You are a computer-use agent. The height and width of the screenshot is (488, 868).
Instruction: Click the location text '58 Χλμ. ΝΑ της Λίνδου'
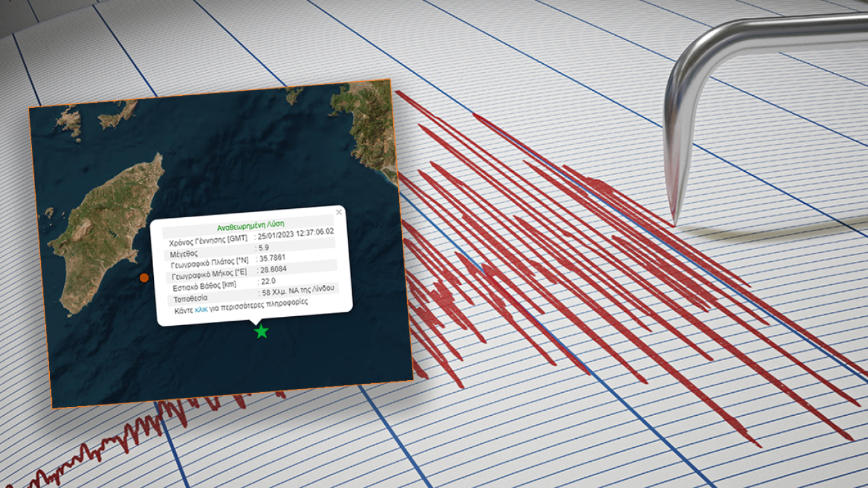[297, 291]
